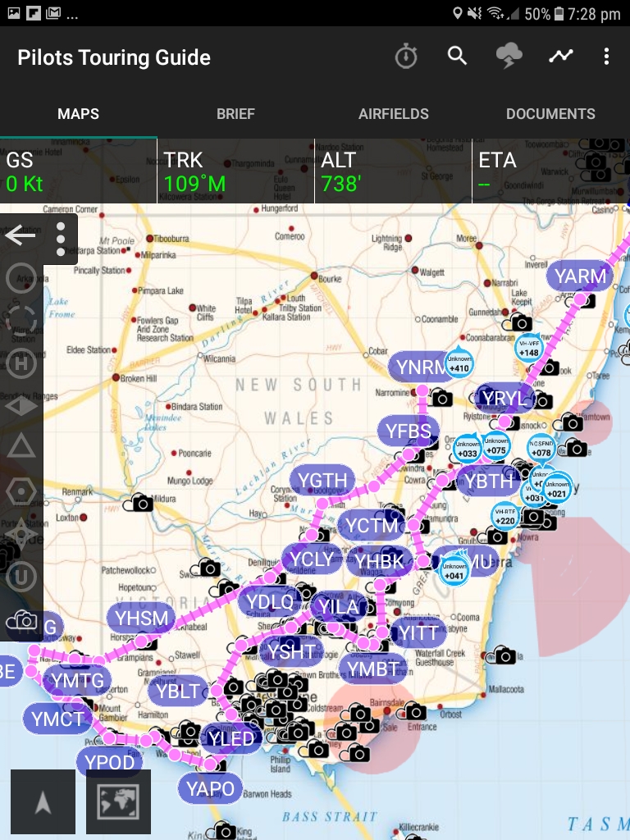Tap the Unknown +041 traffic marker
This screenshot has height=840, width=630.
coord(454,571)
